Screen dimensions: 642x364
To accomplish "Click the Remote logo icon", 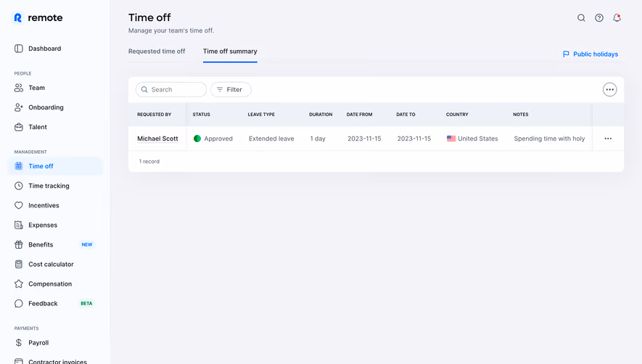I will (17, 17).
